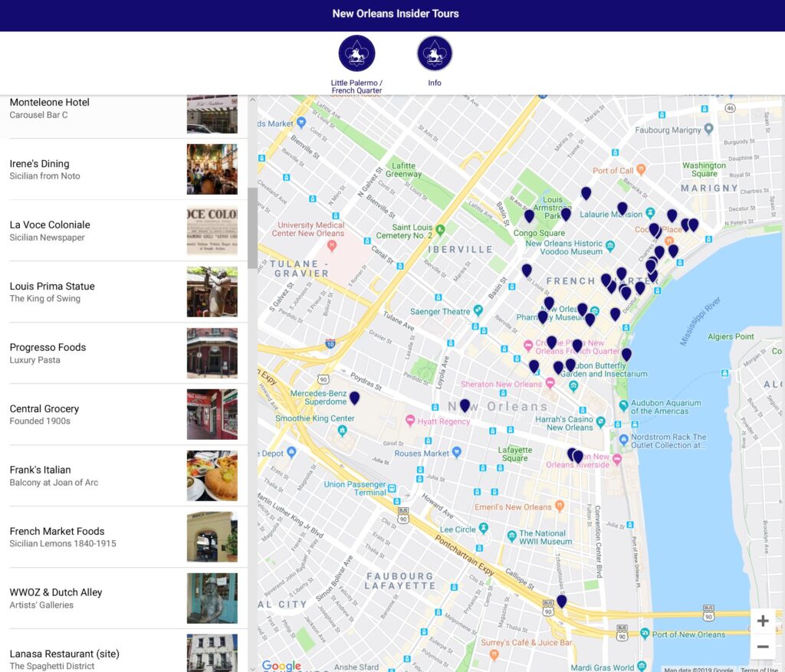This screenshot has width=785, height=672.
Task: Select the Central Grocery list title
Action: coord(44,409)
